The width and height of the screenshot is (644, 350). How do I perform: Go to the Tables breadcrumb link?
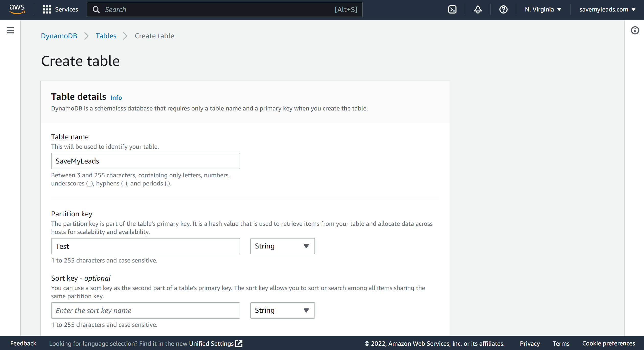pyautogui.click(x=106, y=36)
